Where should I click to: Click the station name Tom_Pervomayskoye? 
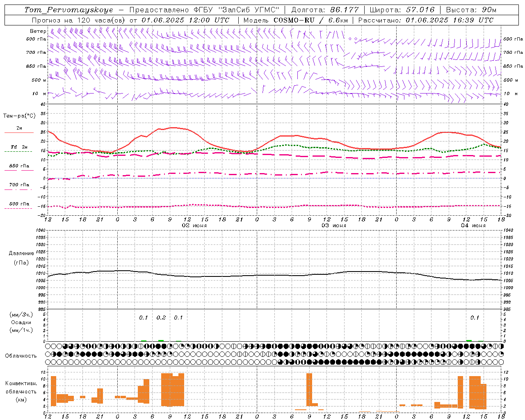tap(68, 10)
